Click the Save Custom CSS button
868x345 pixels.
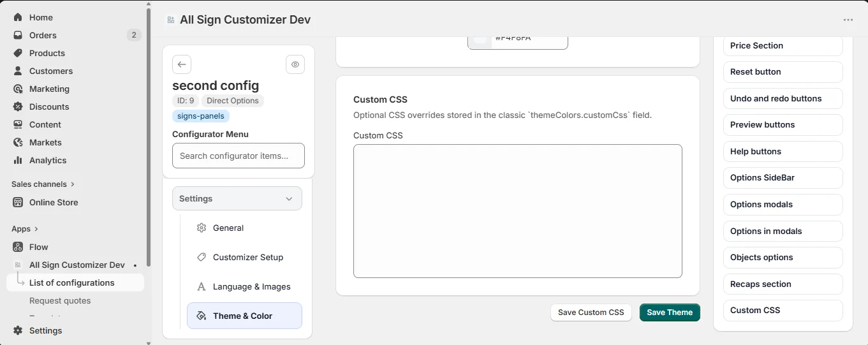(x=591, y=312)
